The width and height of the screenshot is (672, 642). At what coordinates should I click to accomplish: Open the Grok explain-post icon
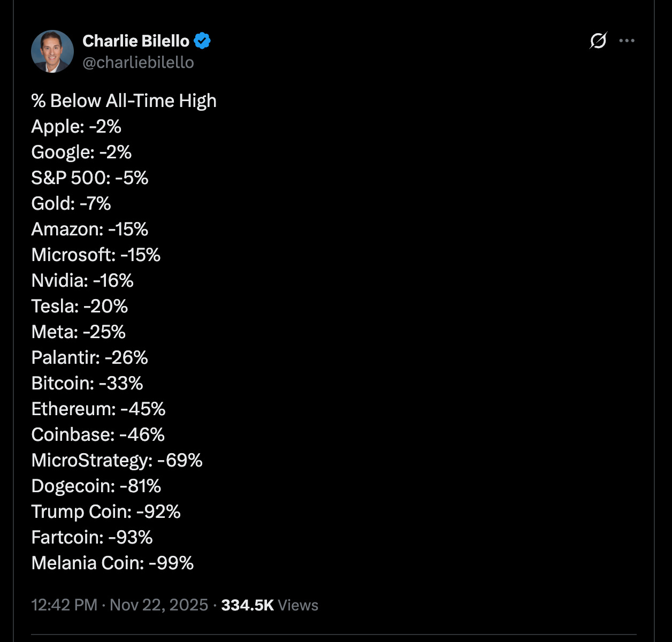pyautogui.click(x=598, y=41)
